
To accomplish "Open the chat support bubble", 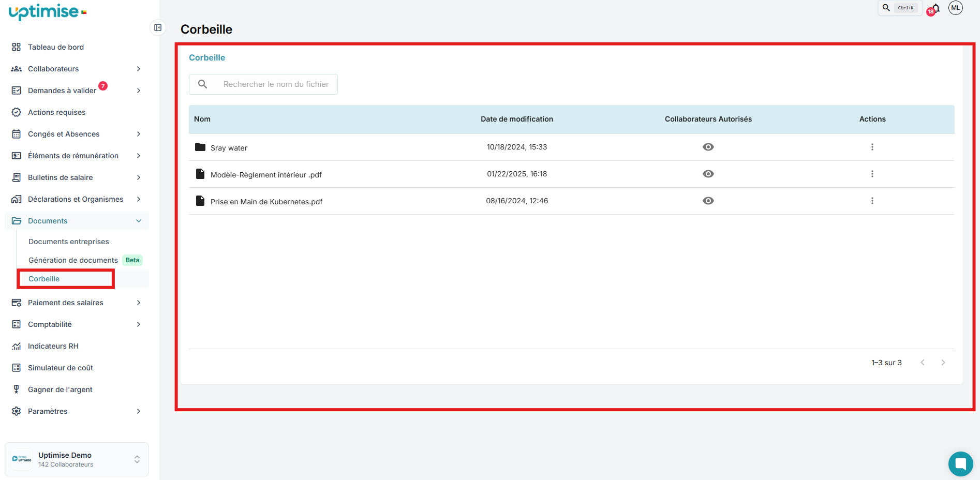I will [x=961, y=464].
